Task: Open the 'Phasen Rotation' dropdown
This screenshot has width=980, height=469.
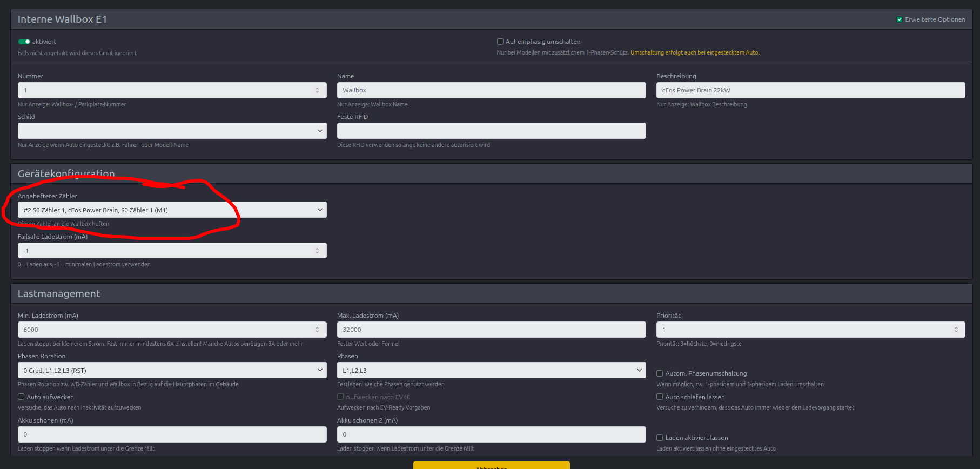Action: point(172,370)
